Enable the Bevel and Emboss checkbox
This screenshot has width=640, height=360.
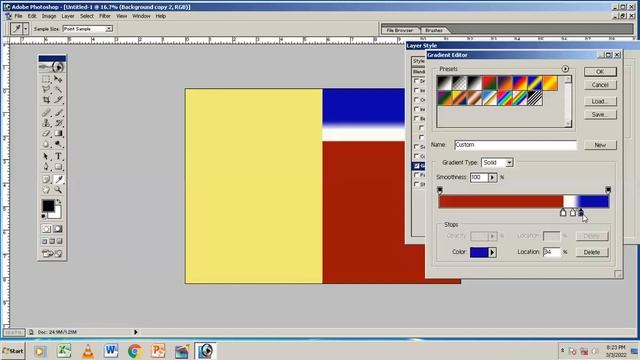coord(416,118)
